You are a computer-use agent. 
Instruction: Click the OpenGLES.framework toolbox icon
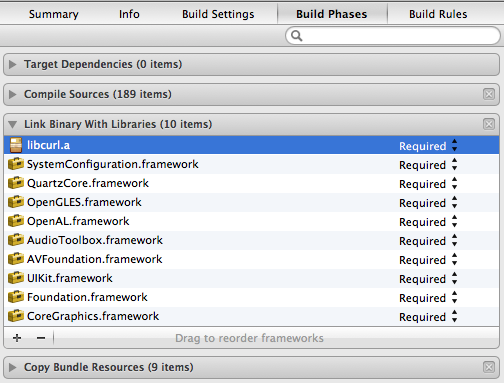point(16,202)
